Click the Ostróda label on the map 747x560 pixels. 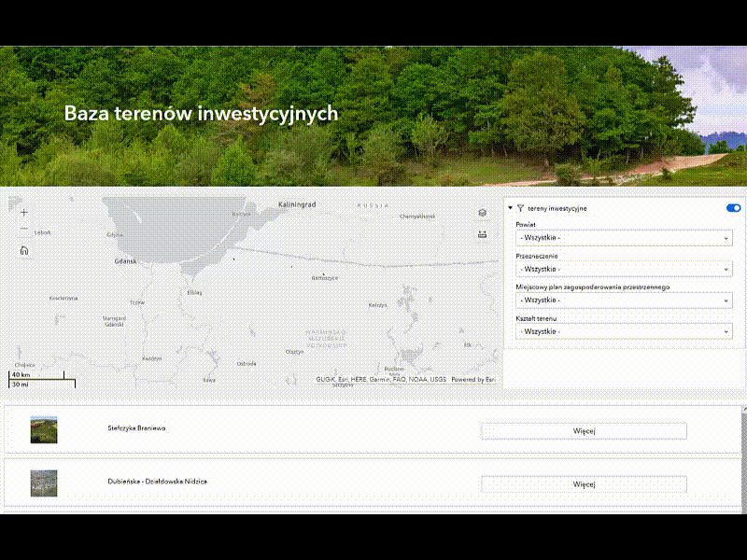247,363
